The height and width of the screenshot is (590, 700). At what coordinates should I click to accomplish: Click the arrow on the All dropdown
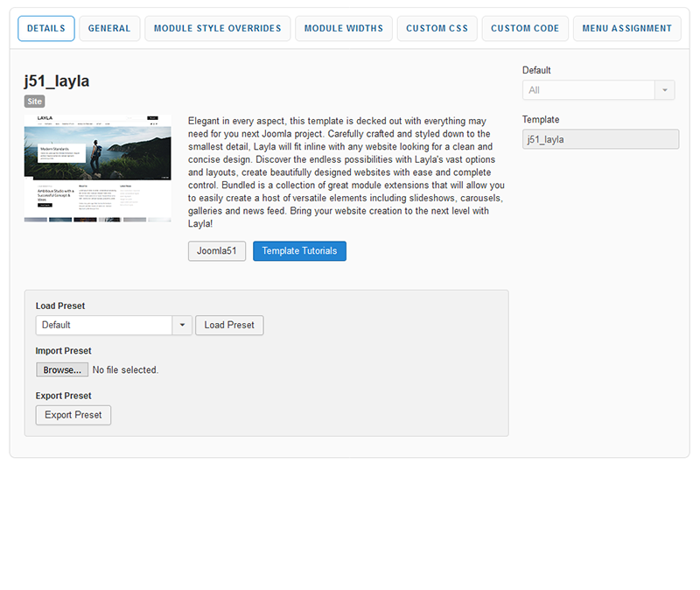[x=666, y=90]
